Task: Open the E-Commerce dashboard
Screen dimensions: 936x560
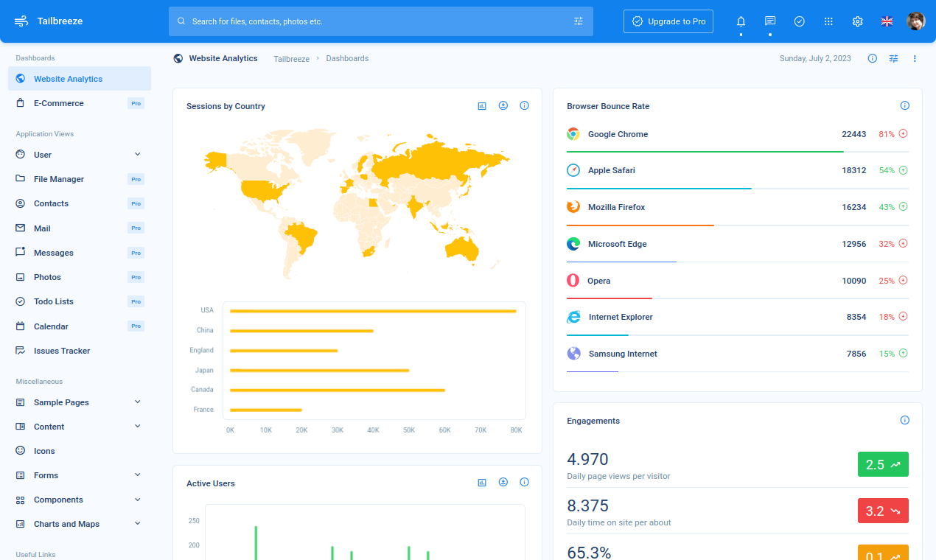Action: pos(80,103)
